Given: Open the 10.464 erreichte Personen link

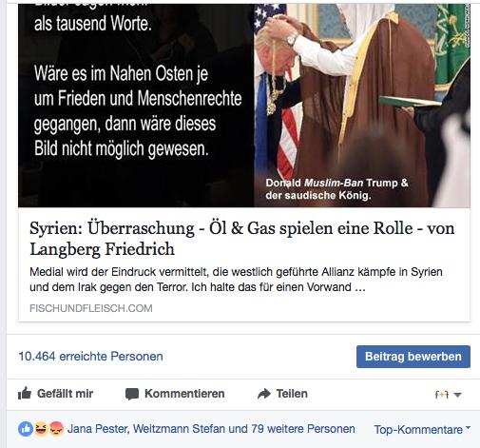Looking at the screenshot, I should pos(90,357).
